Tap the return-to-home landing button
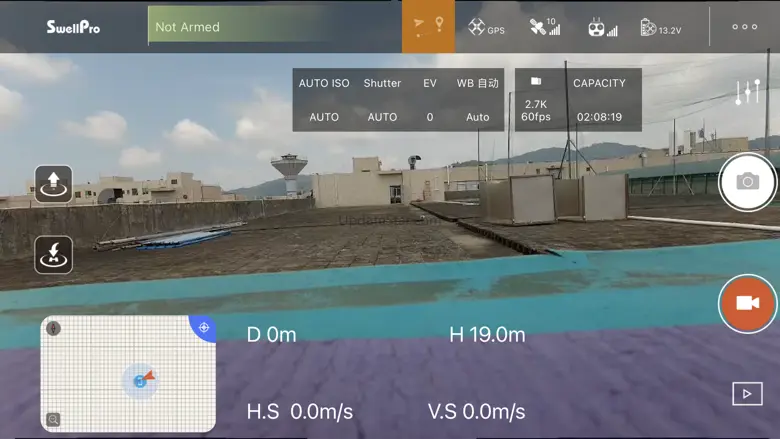Screen dimensions: 780x439 (54, 255)
